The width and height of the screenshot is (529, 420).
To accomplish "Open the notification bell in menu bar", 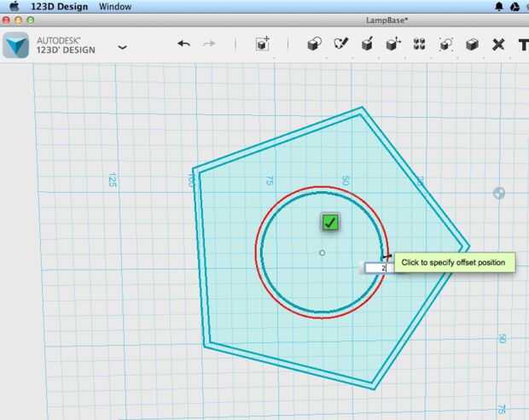I will tap(499, 7).
